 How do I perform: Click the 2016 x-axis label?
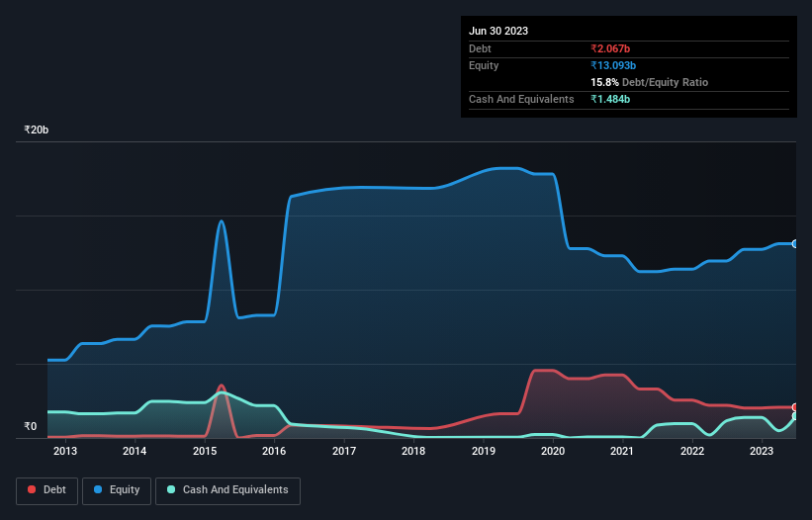coord(274,451)
